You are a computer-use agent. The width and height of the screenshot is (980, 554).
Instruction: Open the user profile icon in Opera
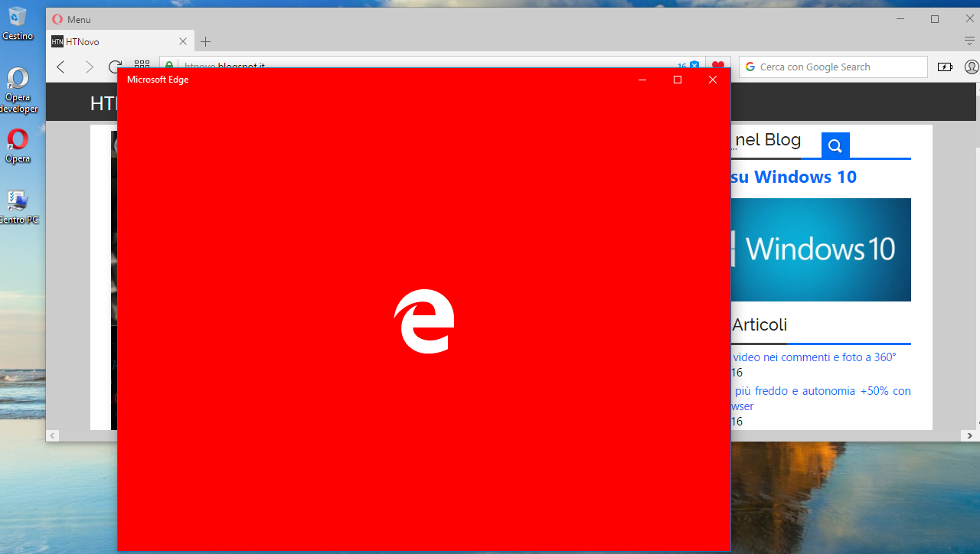coord(972,67)
